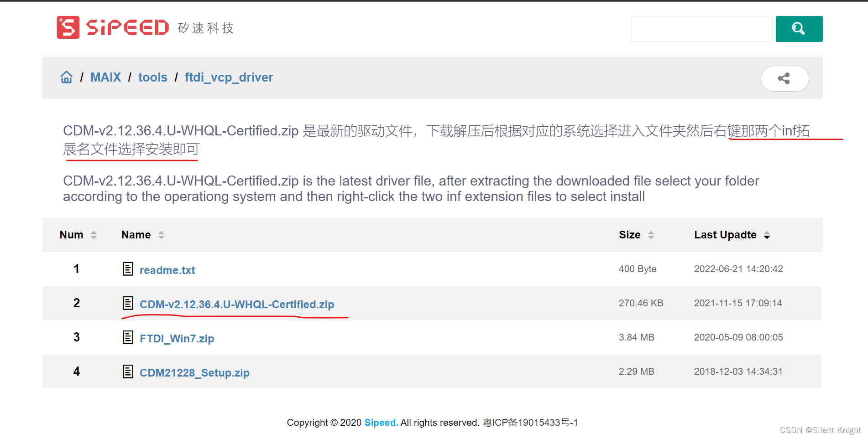
Task: Click date 2018-12-03 14:34:31
Action: point(738,372)
